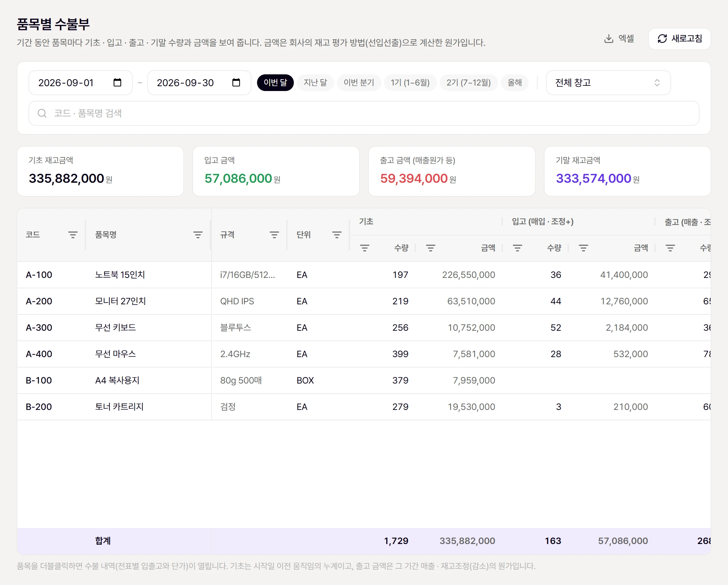Viewport: 728px width, 585px height.
Task: Open filter for 입고 수량 column
Action: (518, 248)
